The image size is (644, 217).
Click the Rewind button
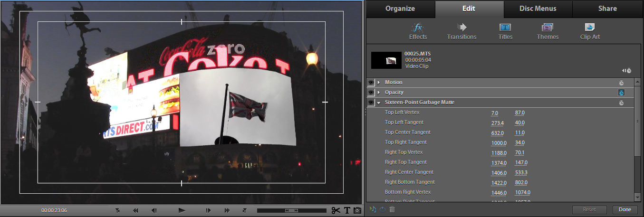(135, 210)
